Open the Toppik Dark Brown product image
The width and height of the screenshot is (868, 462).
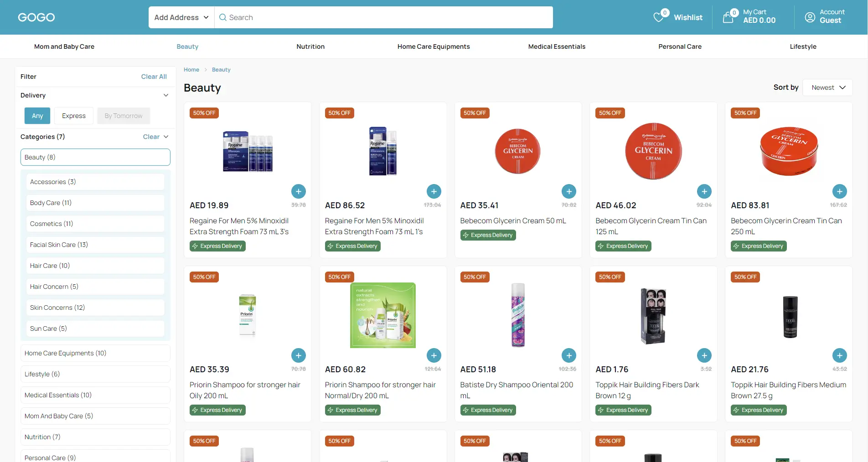click(653, 315)
